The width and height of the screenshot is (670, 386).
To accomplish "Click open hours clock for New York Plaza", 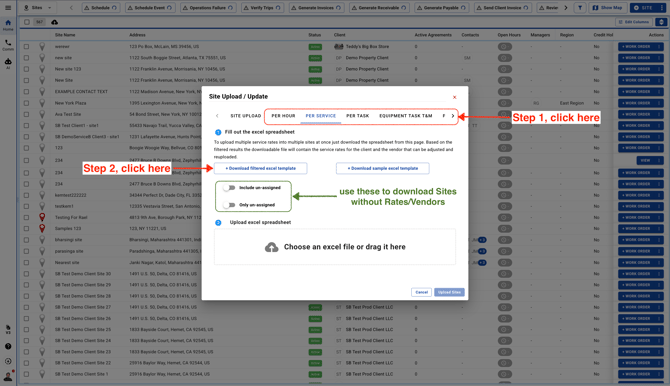I will 505,103.
